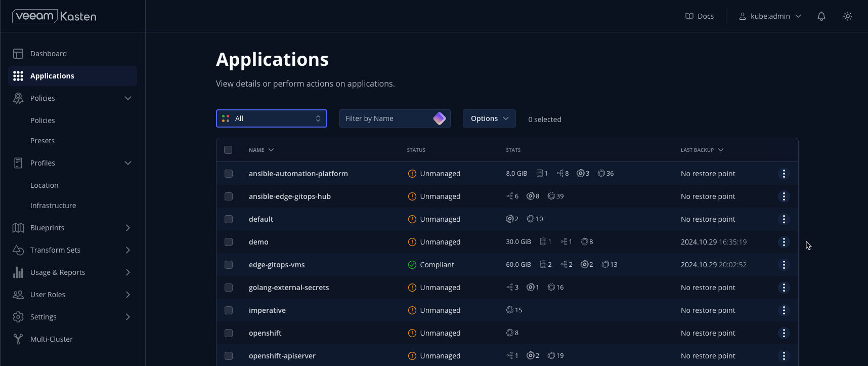Check the ansible-automation-platform row checkbox
Viewport: 868px width, 366px height.
pos(229,174)
